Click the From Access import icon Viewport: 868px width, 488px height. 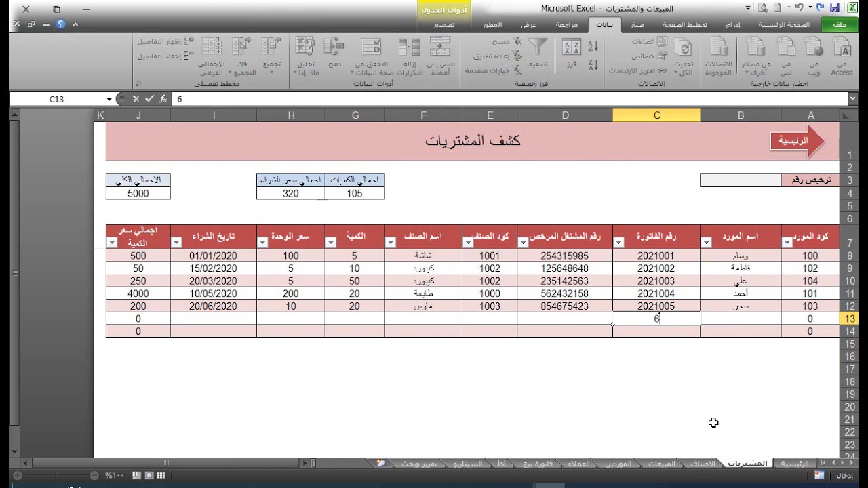coord(842,56)
